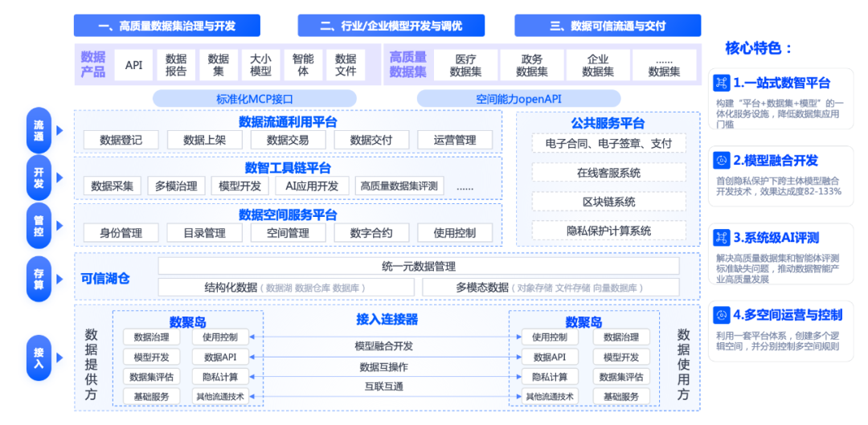Select the 隐私保护计算系统 box
The image size is (868, 425).
click(x=608, y=231)
